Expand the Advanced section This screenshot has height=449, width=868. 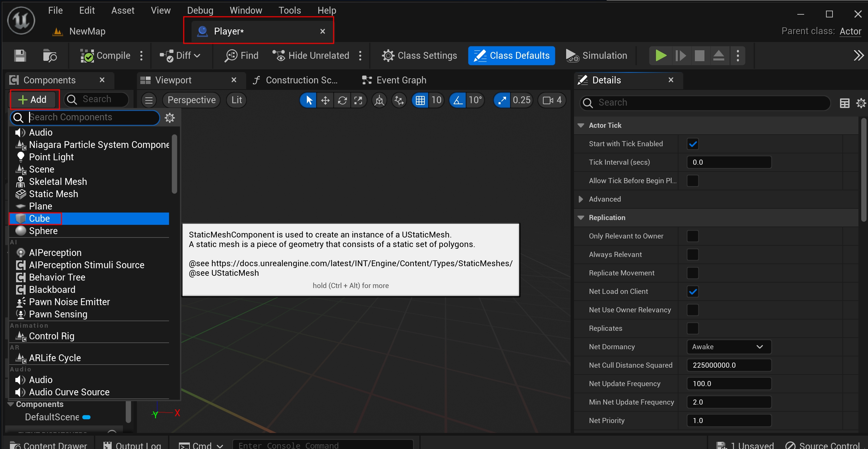click(x=581, y=199)
